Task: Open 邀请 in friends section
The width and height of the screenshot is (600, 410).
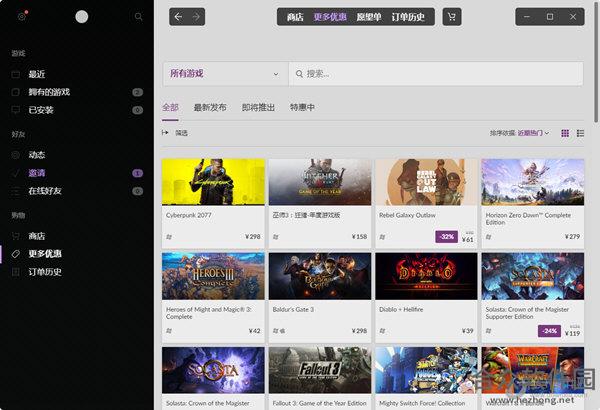Action: point(37,173)
